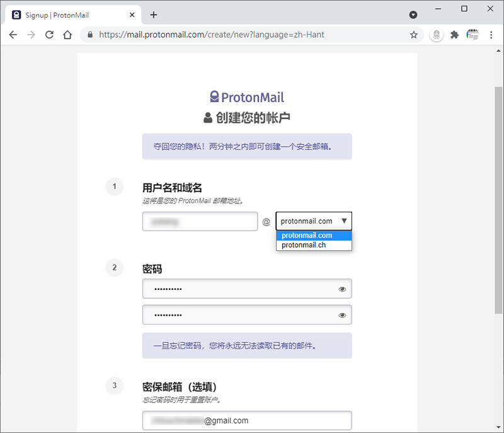Viewport: 504px width, 433px height.
Task: Click the recovery email field with @gmail.com
Action: point(247,420)
